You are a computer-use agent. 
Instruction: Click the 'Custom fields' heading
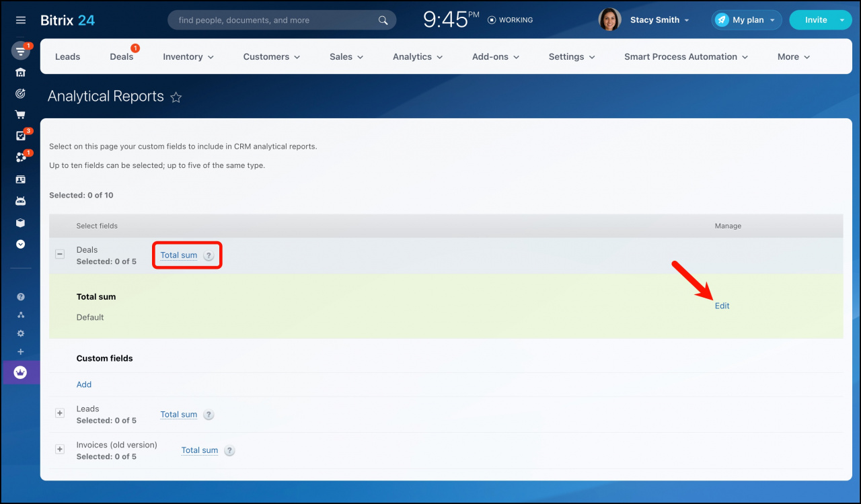click(105, 358)
